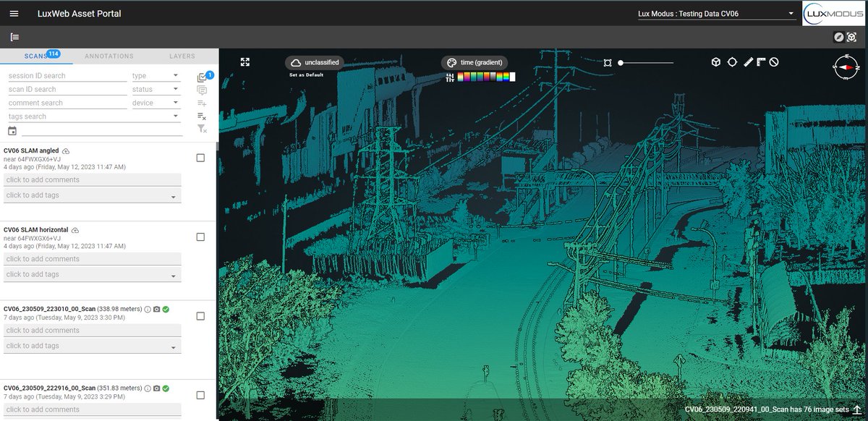Screen dimensions: 868x421
Task: Click the cloud icon next to CV06 SLAM horizontal
Action: click(x=75, y=229)
